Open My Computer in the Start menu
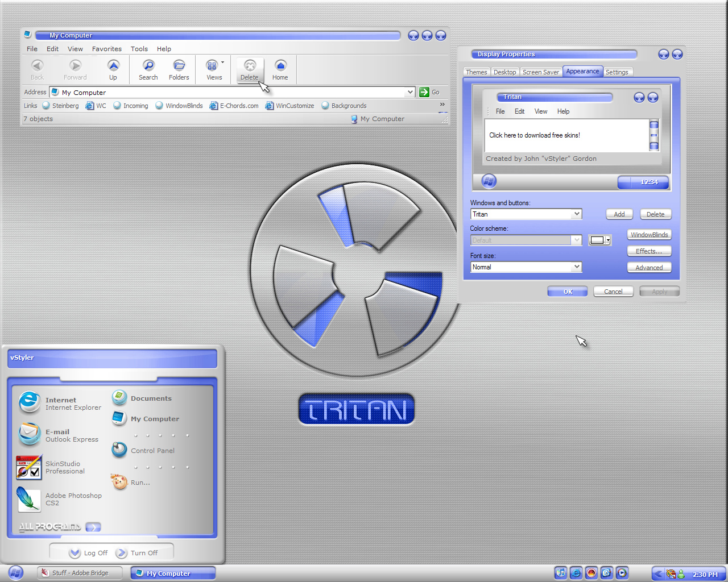 click(146, 418)
